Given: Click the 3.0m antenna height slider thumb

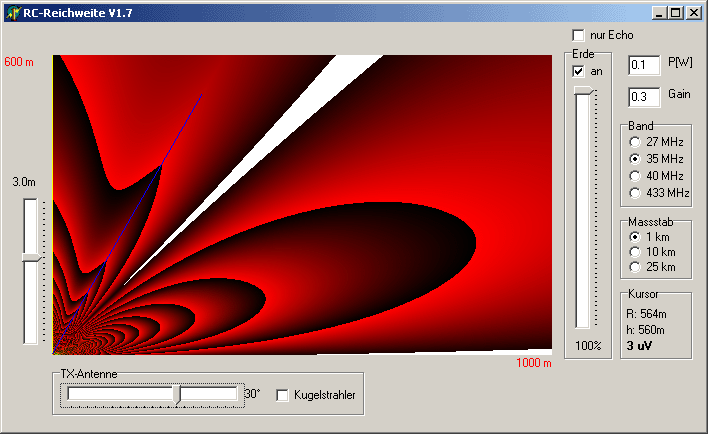Looking at the screenshot, I should (31, 258).
